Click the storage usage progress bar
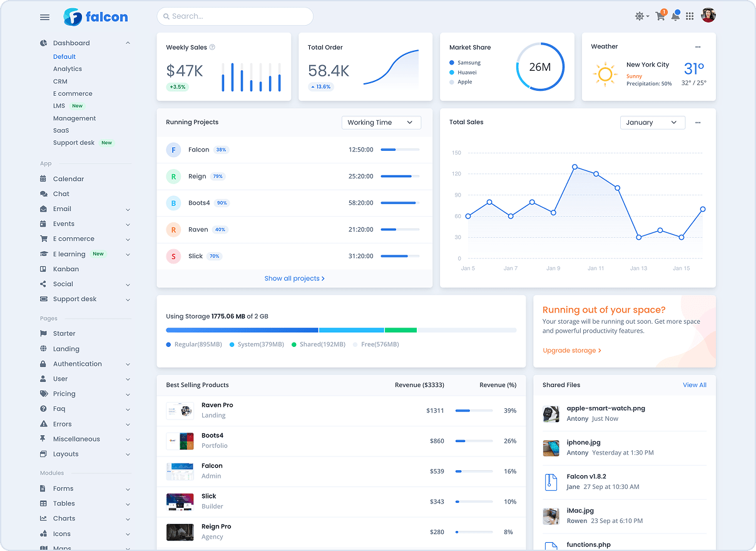Screen dimensions: 756x551 click(x=341, y=330)
